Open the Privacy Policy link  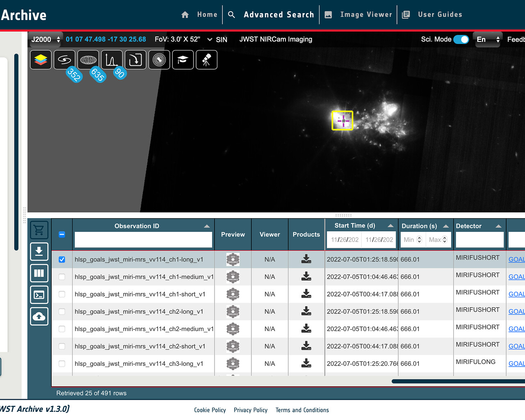pos(250,410)
